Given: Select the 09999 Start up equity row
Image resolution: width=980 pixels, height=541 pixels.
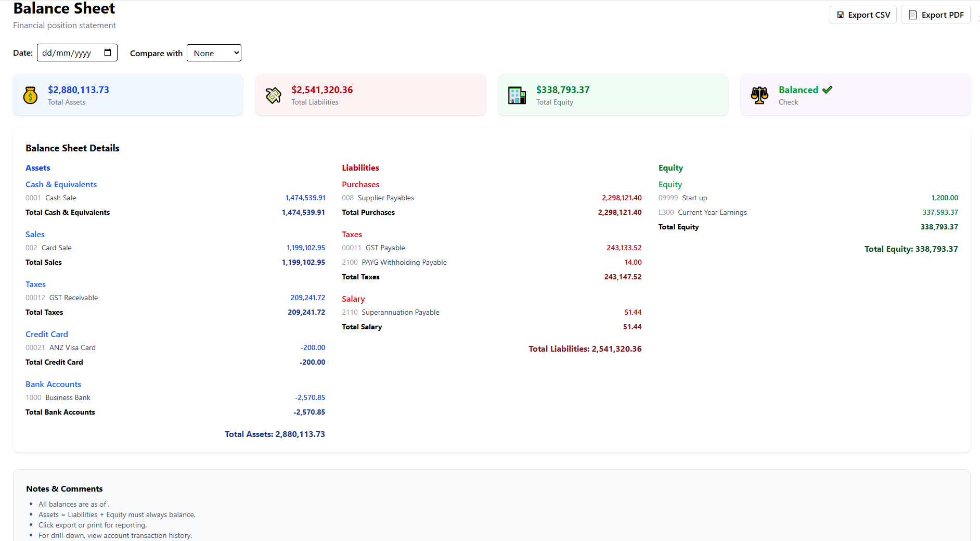Looking at the screenshot, I should pyautogui.click(x=808, y=198).
